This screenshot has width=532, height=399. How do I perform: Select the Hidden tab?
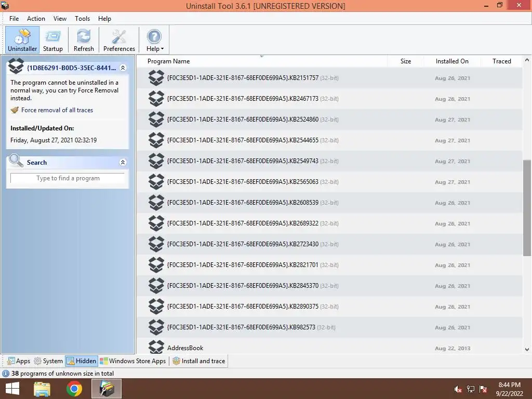(82, 361)
